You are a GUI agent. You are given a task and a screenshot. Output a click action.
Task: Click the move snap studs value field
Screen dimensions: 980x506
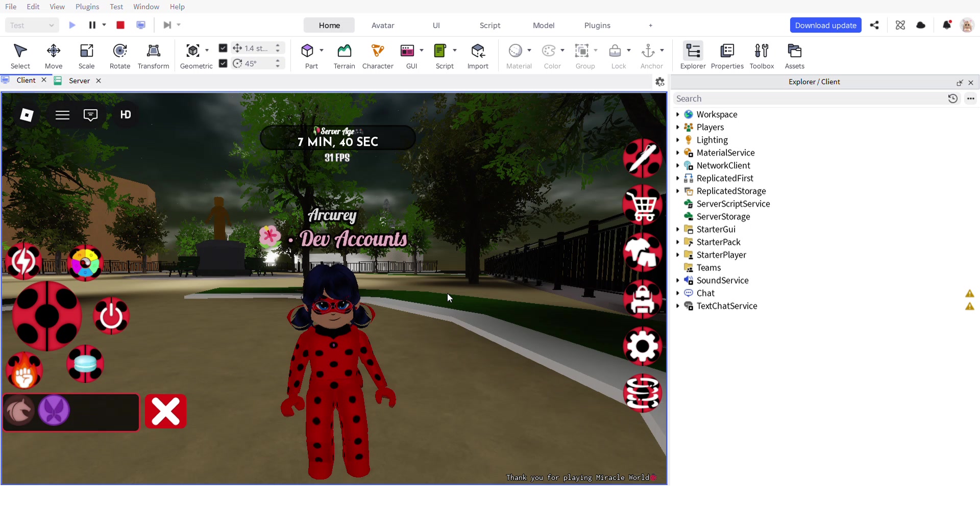coord(256,48)
